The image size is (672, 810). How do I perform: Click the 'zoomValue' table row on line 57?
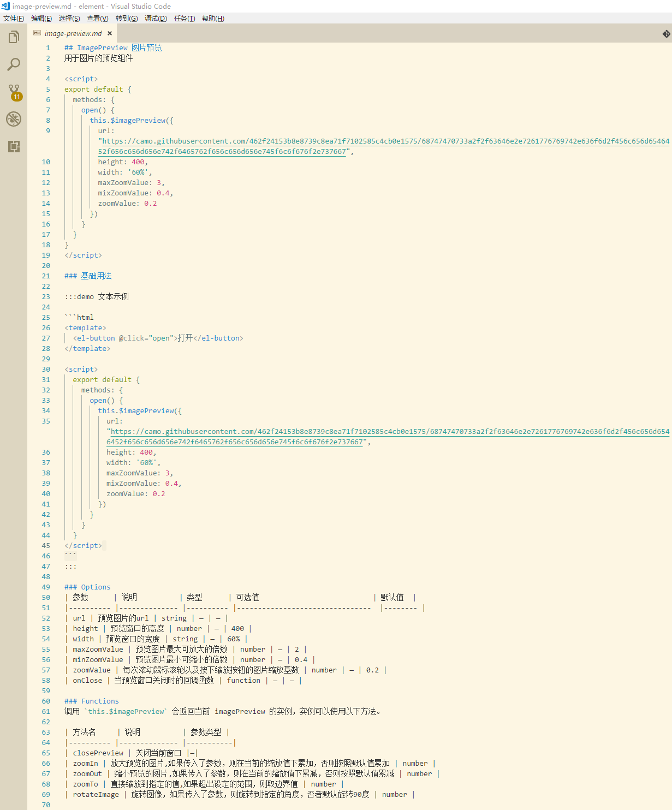[225, 670]
